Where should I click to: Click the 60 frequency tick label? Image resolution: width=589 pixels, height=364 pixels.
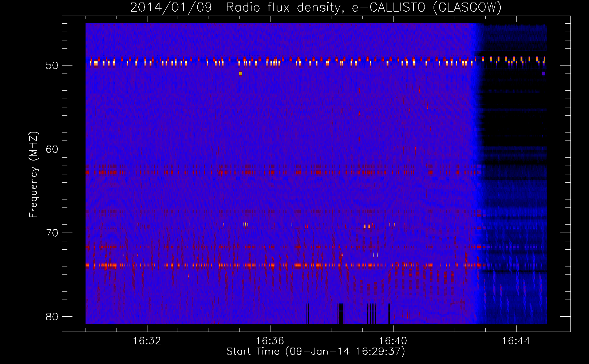click(x=52, y=149)
